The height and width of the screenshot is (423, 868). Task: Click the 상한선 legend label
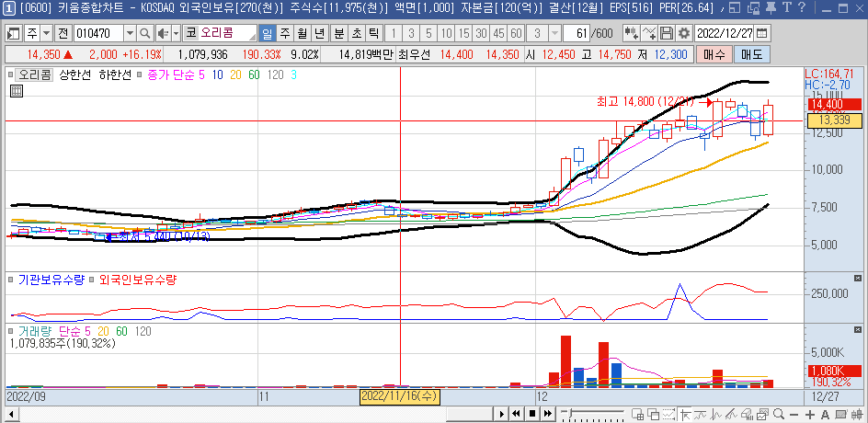(74, 75)
